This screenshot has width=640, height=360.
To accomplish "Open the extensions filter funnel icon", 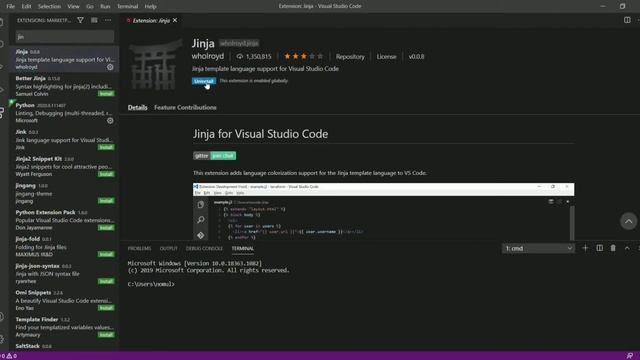I will (x=80, y=20).
